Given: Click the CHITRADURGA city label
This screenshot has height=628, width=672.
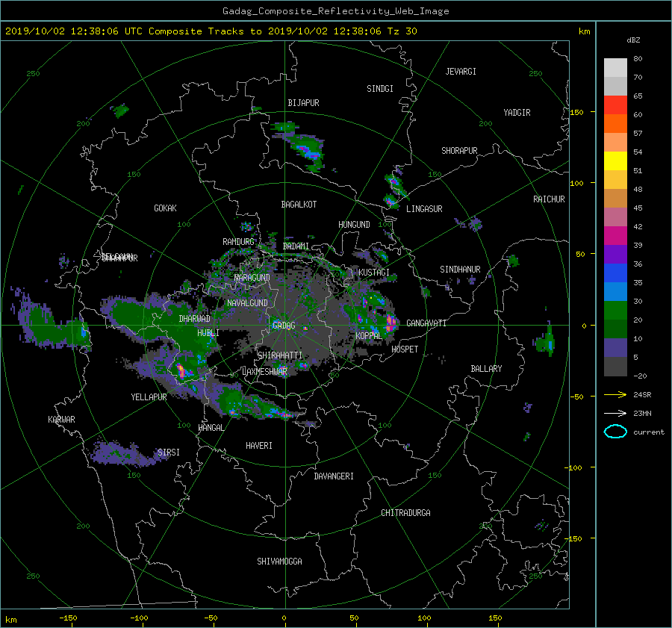Looking at the screenshot, I should click(406, 513).
